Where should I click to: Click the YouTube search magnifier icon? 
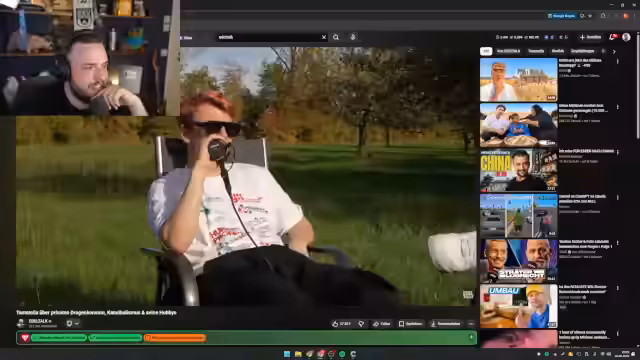tap(336, 37)
